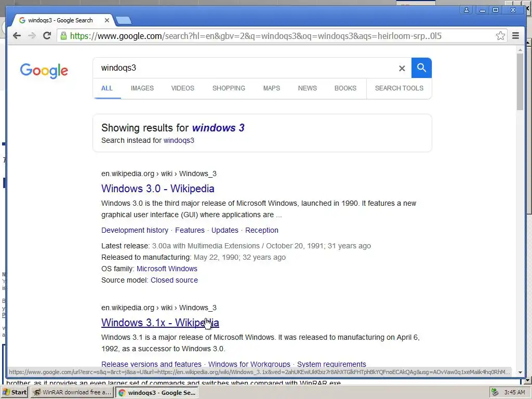Switch to the ALL results tab
This screenshot has width=532, height=399.
pyautogui.click(x=107, y=88)
